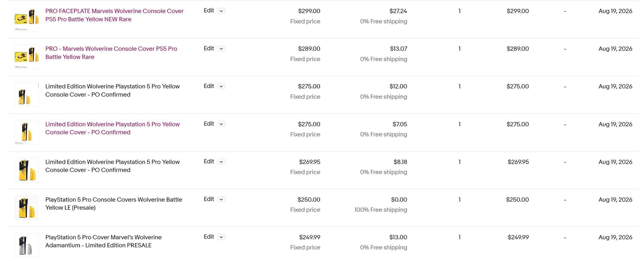Expand Edit dropdown for $269.95 listing
Image resolution: width=644 pixels, height=261 pixels.
coord(221,161)
